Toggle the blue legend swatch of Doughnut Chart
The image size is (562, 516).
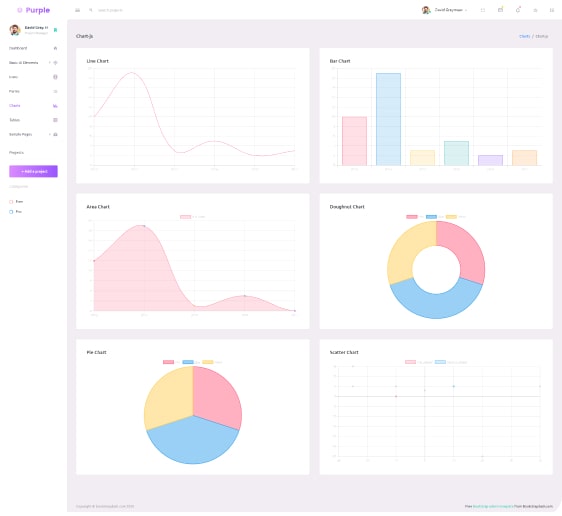(x=431, y=217)
